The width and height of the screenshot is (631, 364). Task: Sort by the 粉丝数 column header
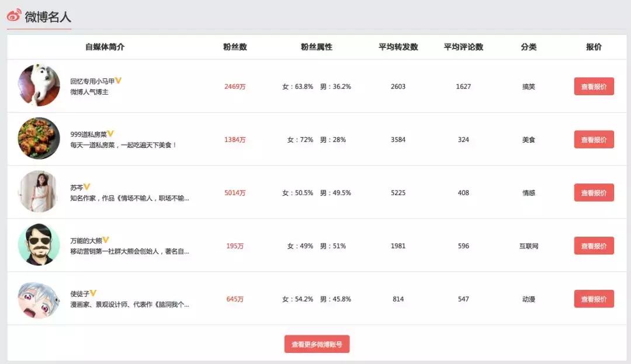235,47
